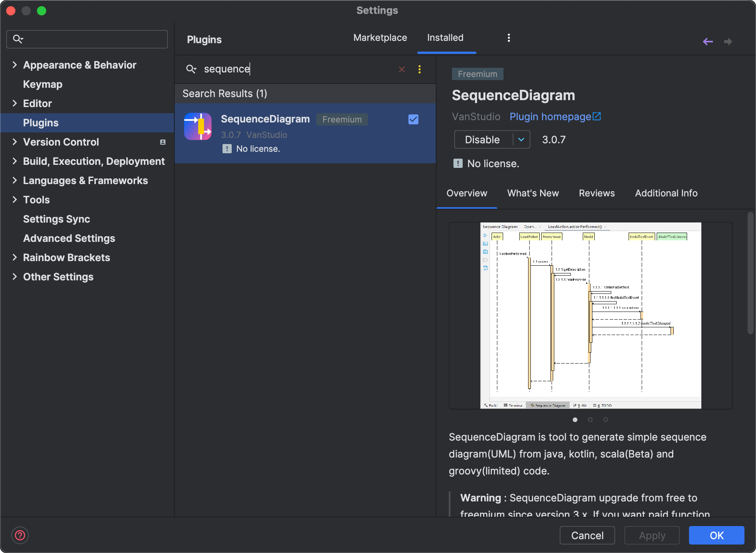Open the Plugins gear options menu
The height and width of the screenshot is (553, 756).
pos(509,38)
